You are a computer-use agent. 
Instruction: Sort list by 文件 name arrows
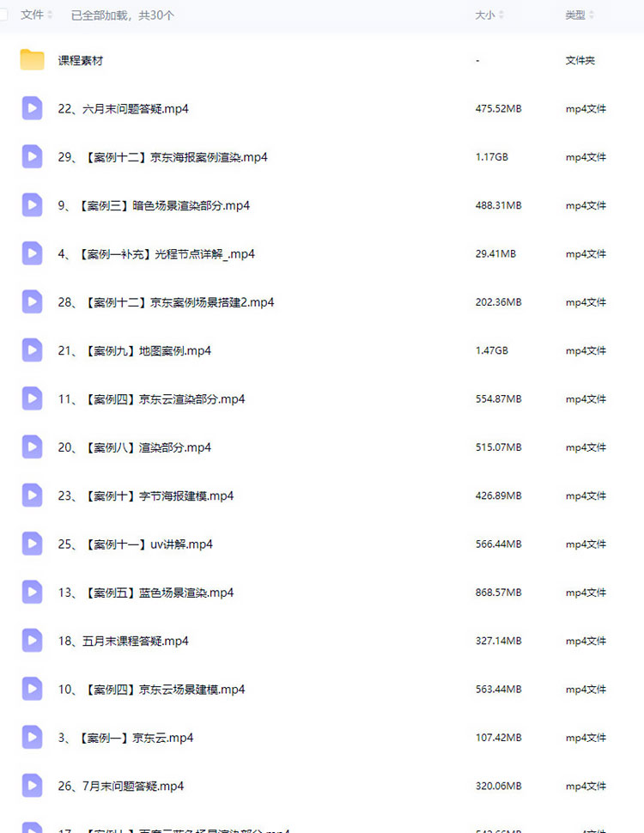50,15
